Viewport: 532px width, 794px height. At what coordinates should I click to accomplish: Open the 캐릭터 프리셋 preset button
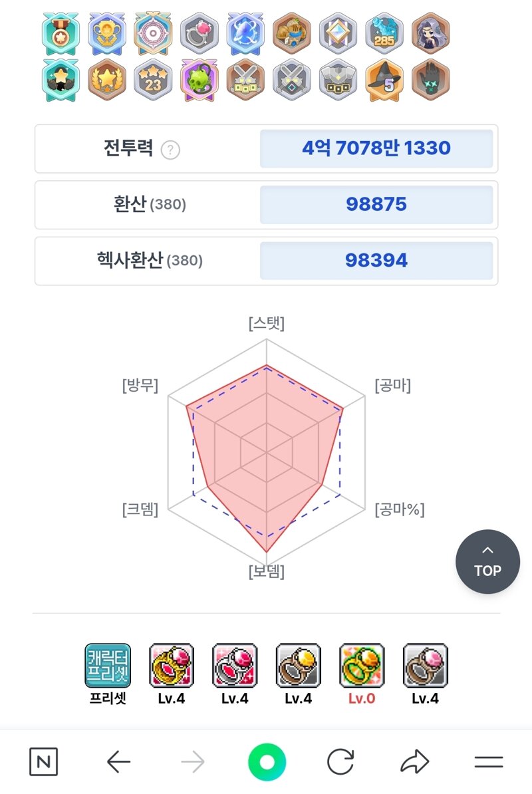point(108,674)
